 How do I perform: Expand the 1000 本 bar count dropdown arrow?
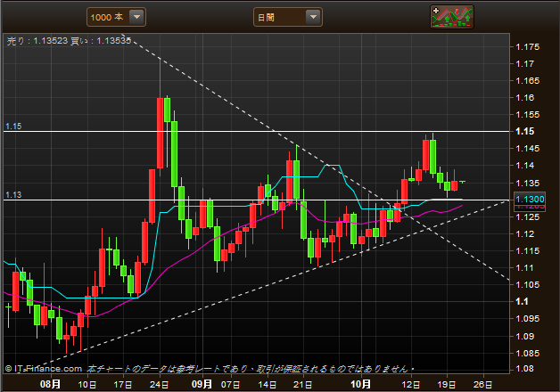[136, 17]
